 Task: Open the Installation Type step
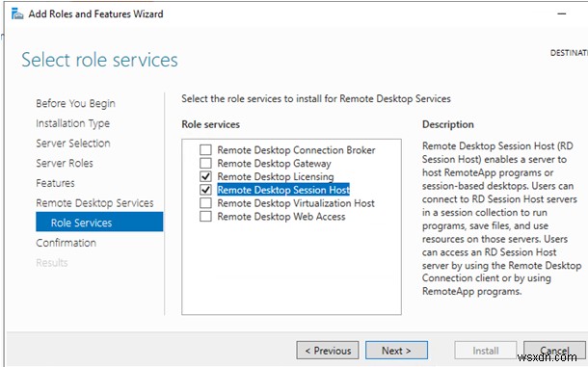[72, 123]
